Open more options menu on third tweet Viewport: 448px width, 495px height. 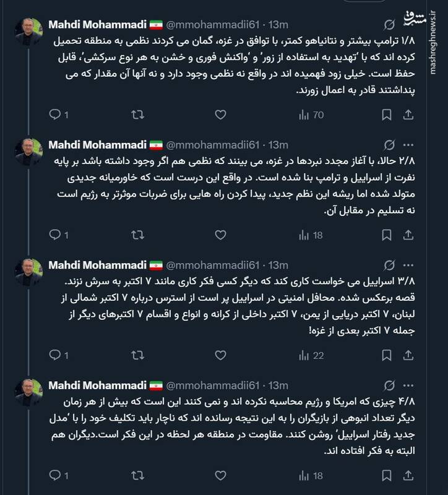[408, 265]
